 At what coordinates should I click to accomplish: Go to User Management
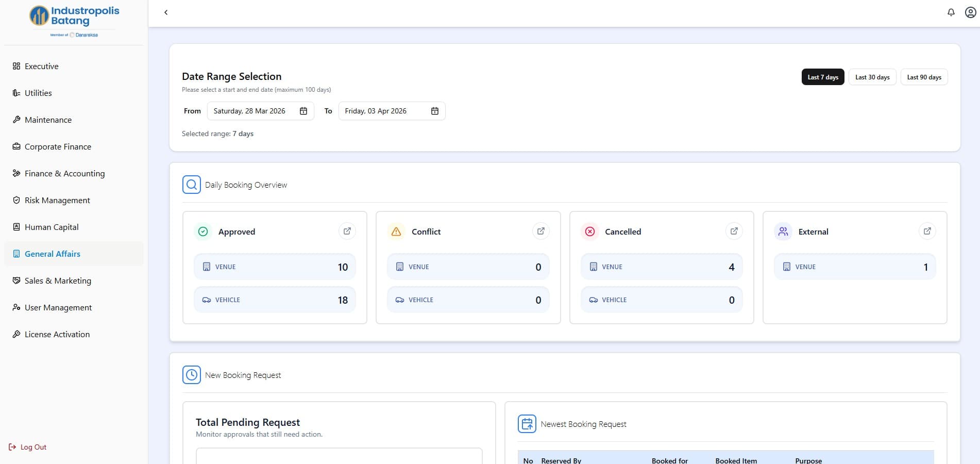click(74, 307)
